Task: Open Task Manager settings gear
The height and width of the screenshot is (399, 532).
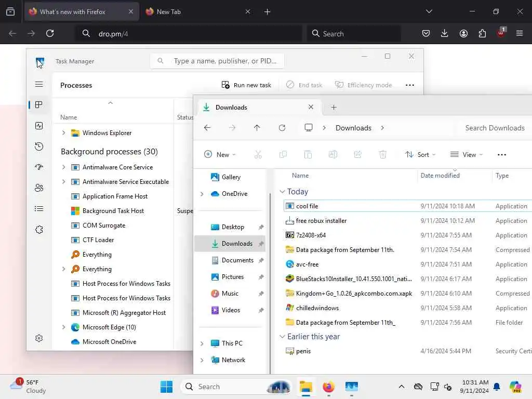Action: [39, 338]
